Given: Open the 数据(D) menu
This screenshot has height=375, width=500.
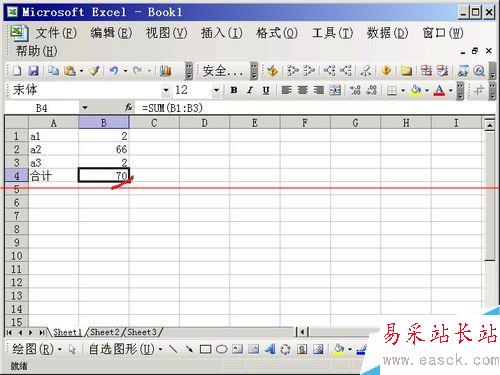Looking at the screenshot, I should 387,33.
